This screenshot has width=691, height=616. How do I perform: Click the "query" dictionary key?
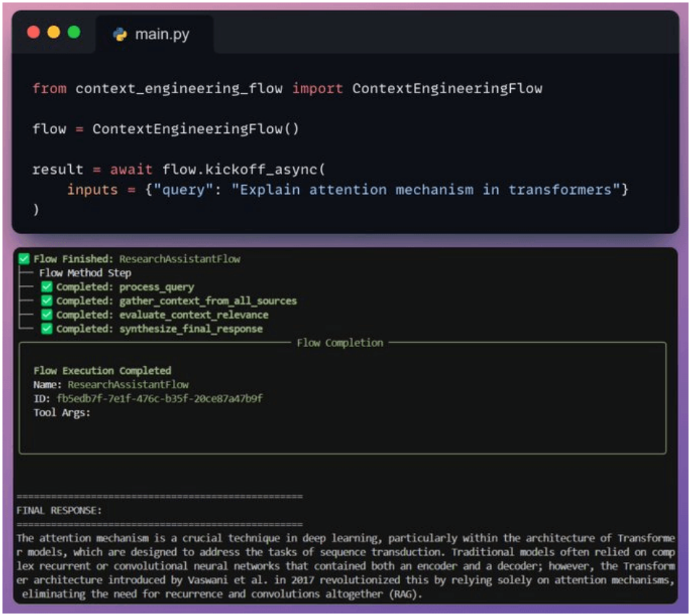click(x=183, y=190)
